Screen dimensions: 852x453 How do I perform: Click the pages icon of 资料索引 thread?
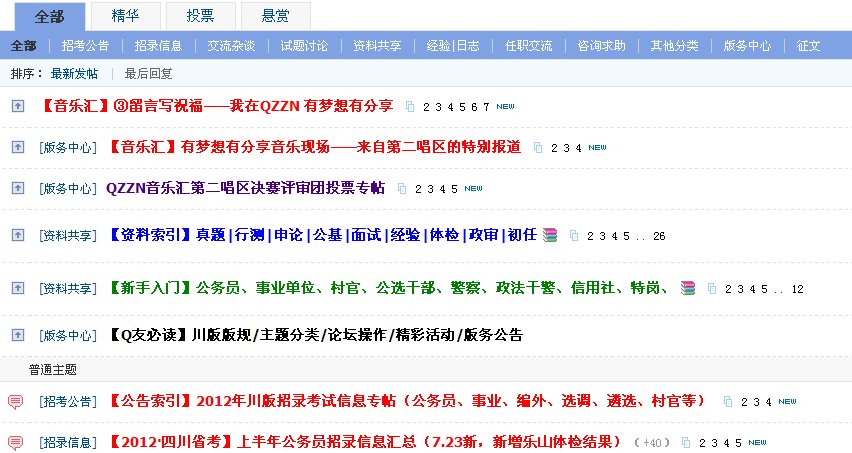coord(574,236)
